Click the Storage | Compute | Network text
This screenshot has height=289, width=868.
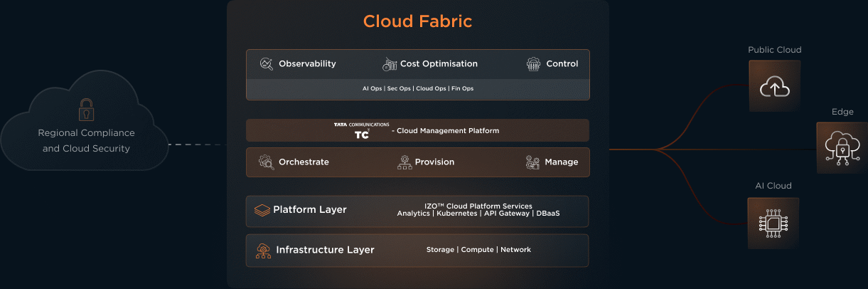pos(478,250)
